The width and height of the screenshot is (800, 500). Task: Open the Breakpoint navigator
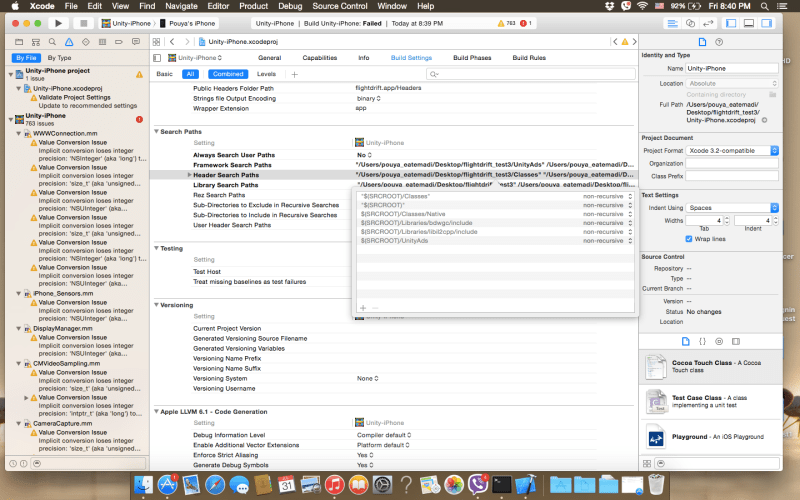coord(119,42)
